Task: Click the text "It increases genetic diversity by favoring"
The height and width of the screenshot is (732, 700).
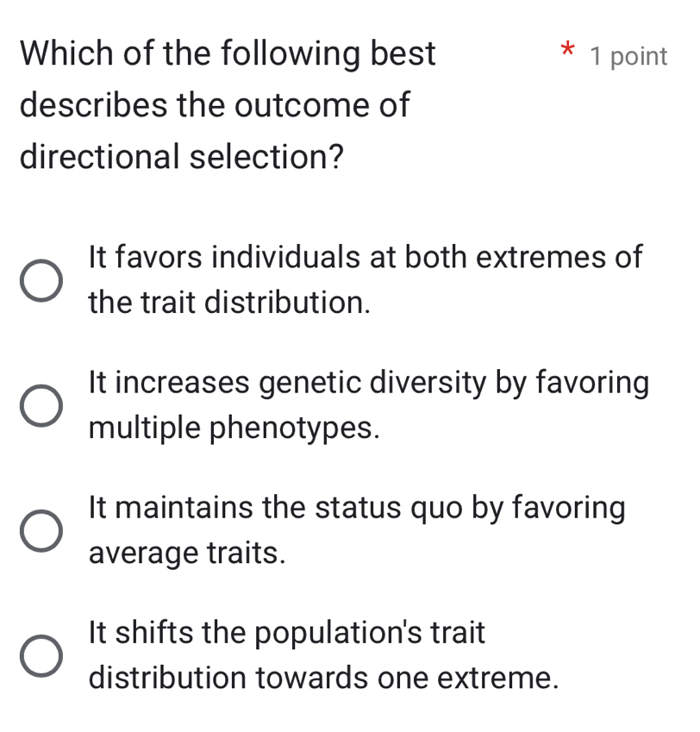Action: [368, 382]
